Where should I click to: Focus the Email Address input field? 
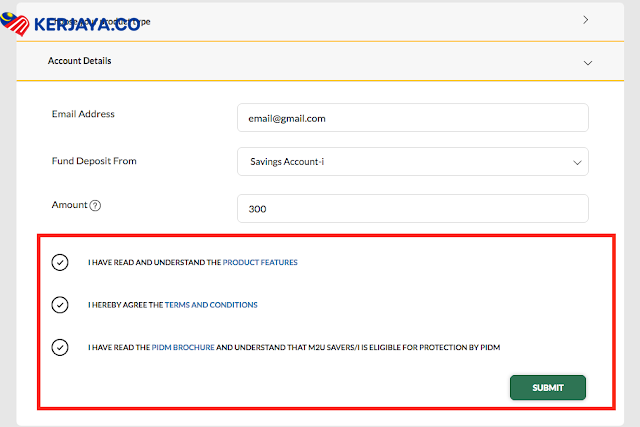(412, 118)
